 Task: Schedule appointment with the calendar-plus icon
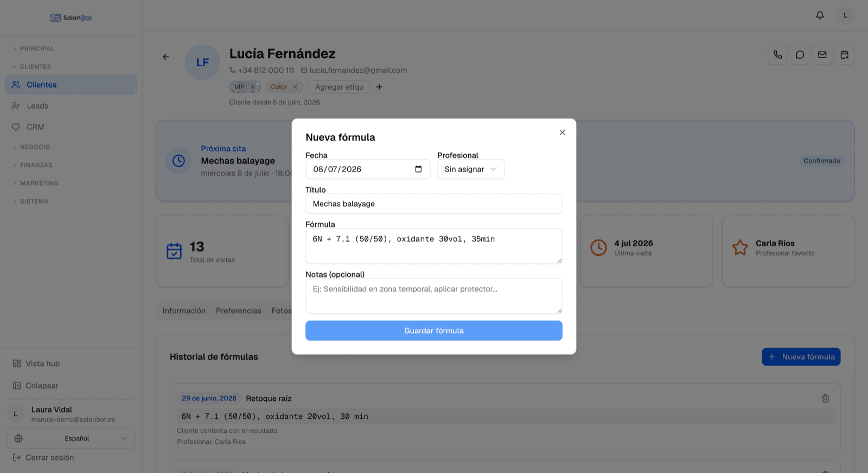tap(845, 55)
